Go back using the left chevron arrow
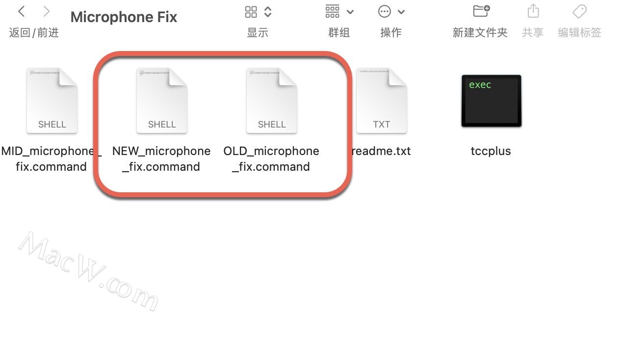This screenshot has width=622, height=364. (x=21, y=11)
